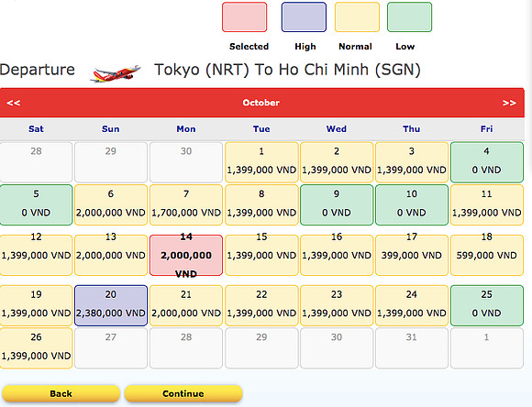Select October 7 fare 1,700,000 VND
The height and width of the screenshot is (407, 532).
(x=186, y=204)
